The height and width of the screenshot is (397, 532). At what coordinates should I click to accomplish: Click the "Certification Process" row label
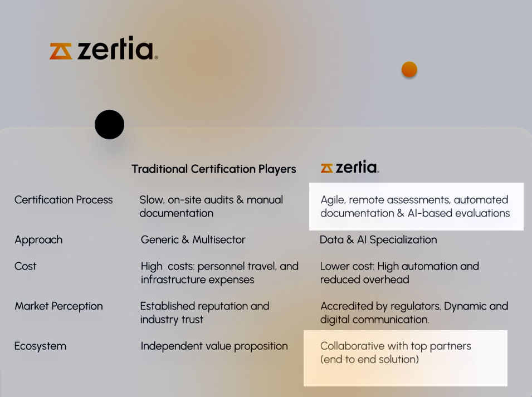pos(64,200)
